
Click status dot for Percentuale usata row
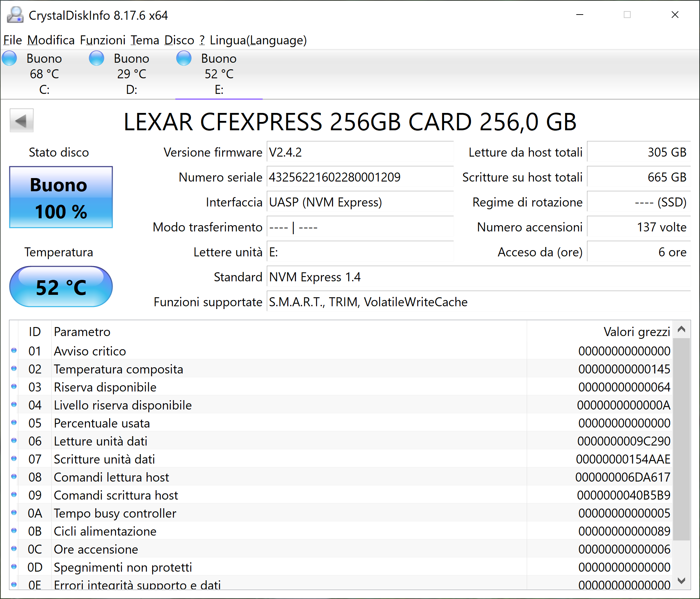tap(14, 423)
